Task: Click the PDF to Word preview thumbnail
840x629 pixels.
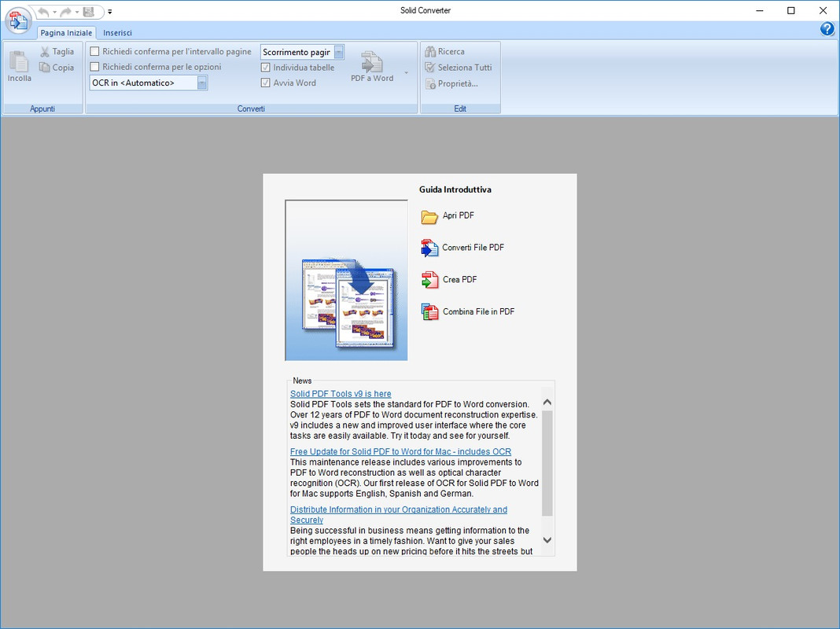Action: 346,280
